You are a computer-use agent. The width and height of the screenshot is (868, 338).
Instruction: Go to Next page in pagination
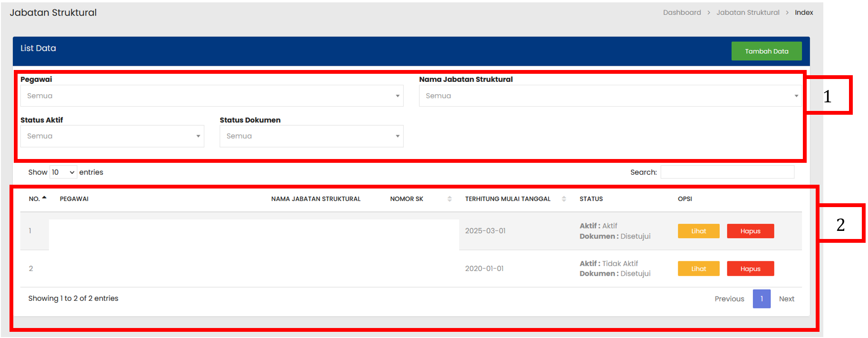[x=786, y=299]
